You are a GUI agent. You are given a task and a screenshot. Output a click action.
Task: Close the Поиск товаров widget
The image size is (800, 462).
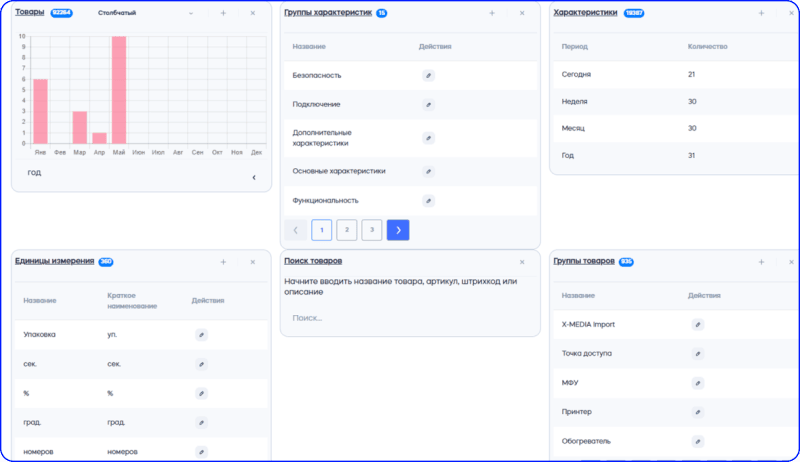click(522, 262)
